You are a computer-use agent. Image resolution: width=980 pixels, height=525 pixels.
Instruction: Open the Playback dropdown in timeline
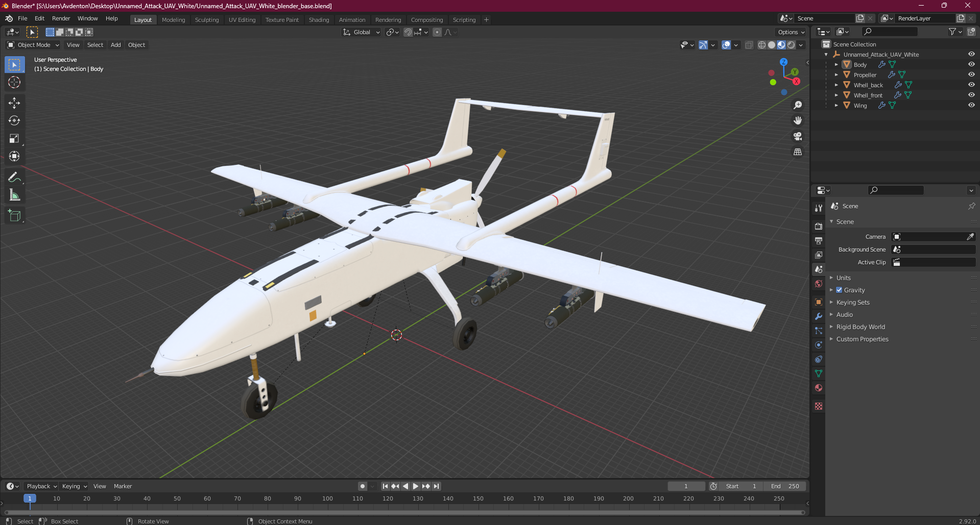pos(41,486)
